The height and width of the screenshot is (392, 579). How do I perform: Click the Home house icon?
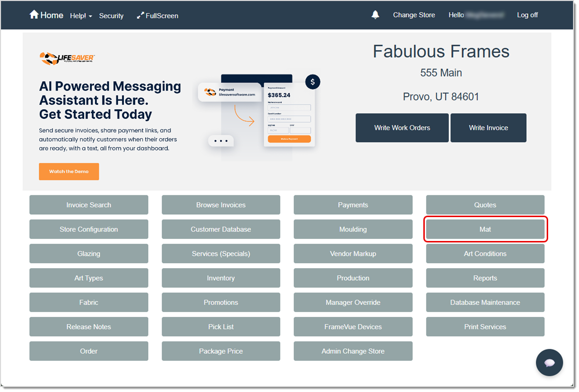35,15
